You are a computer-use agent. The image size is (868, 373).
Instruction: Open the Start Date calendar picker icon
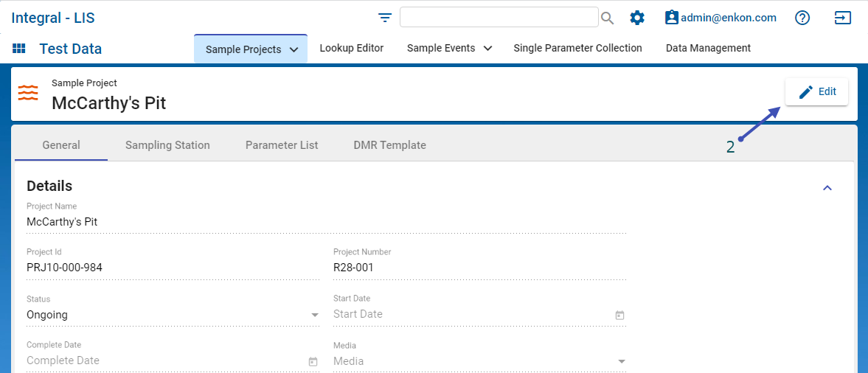[x=619, y=316]
